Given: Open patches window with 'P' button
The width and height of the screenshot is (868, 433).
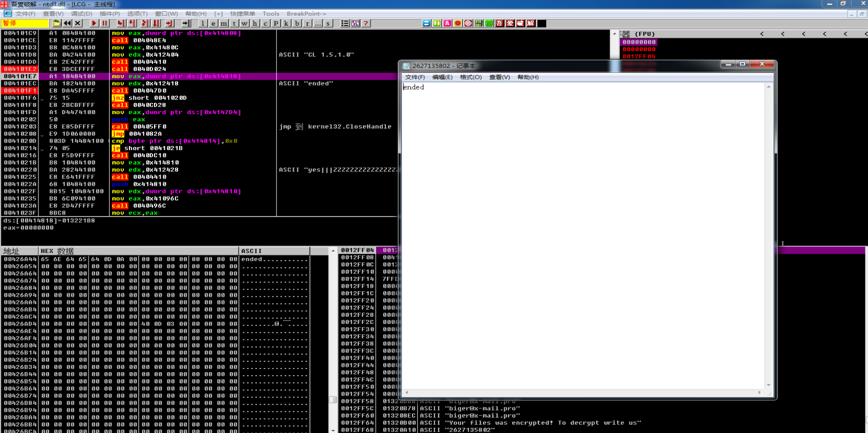Looking at the screenshot, I should [276, 23].
